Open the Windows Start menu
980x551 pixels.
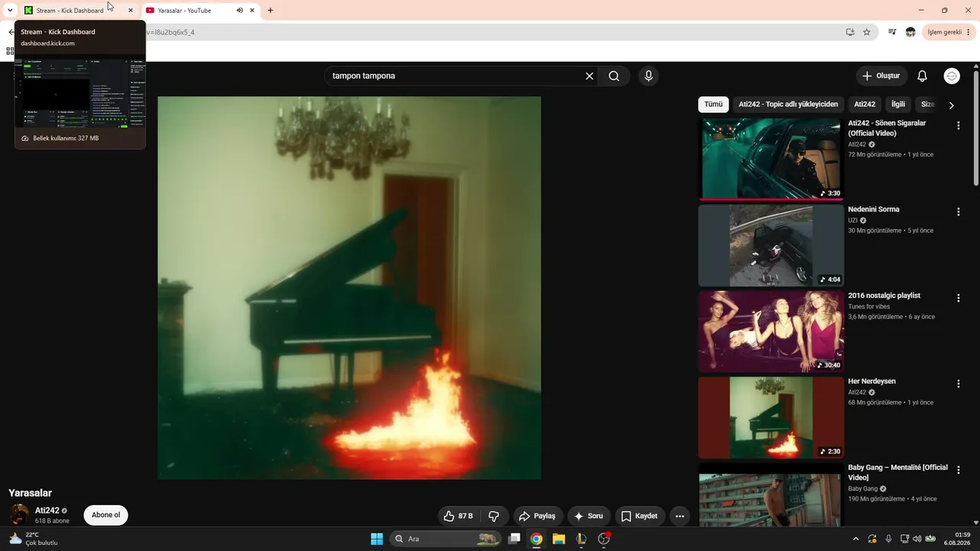coord(377,539)
